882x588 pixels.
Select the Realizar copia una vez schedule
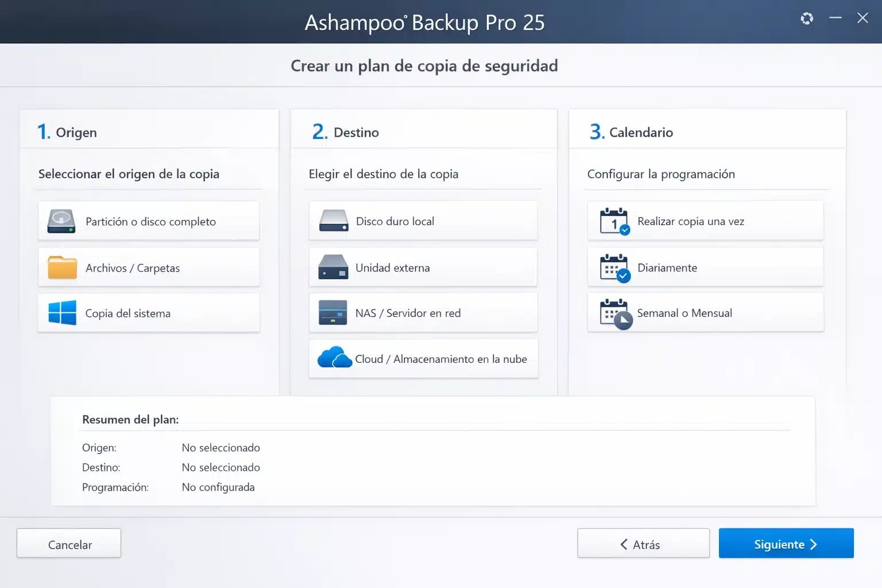(x=705, y=221)
